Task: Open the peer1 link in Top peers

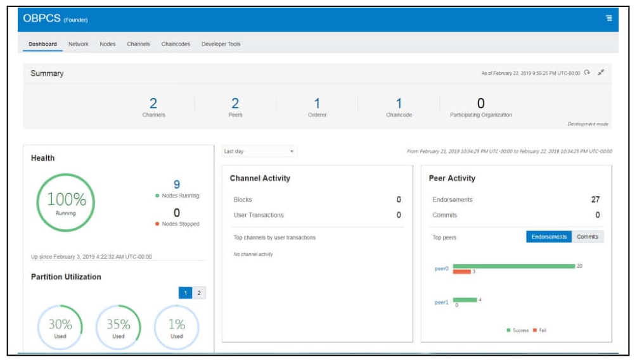Action: pyautogui.click(x=442, y=303)
